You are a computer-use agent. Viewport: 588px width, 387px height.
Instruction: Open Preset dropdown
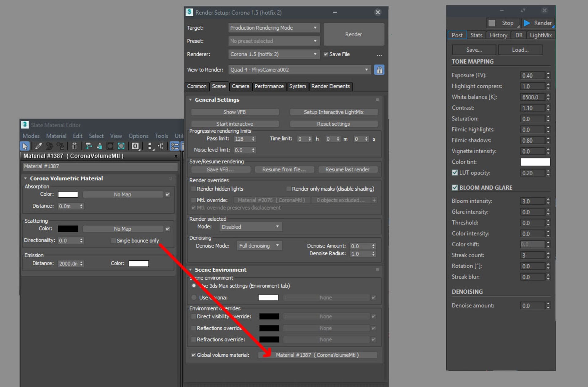(274, 41)
